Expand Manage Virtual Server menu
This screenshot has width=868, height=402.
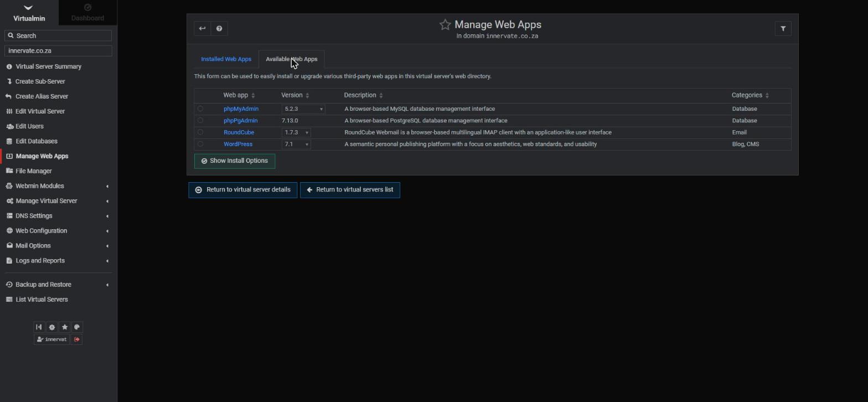pos(58,201)
